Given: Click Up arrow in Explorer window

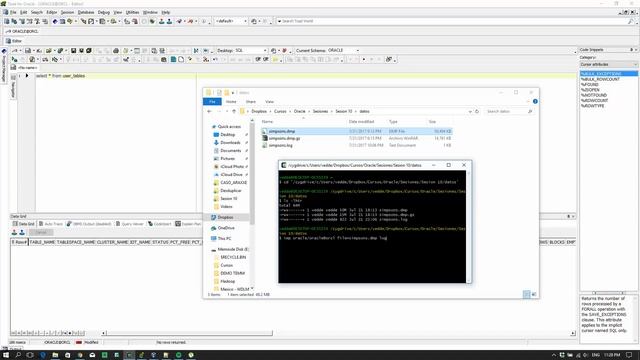Looking at the screenshot, I should [x=234, y=111].
